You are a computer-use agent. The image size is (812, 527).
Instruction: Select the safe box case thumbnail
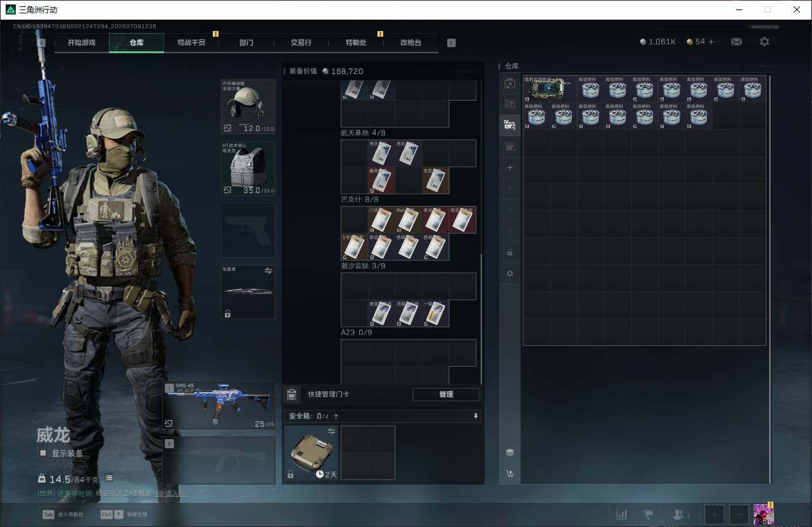tap(310, 452)
